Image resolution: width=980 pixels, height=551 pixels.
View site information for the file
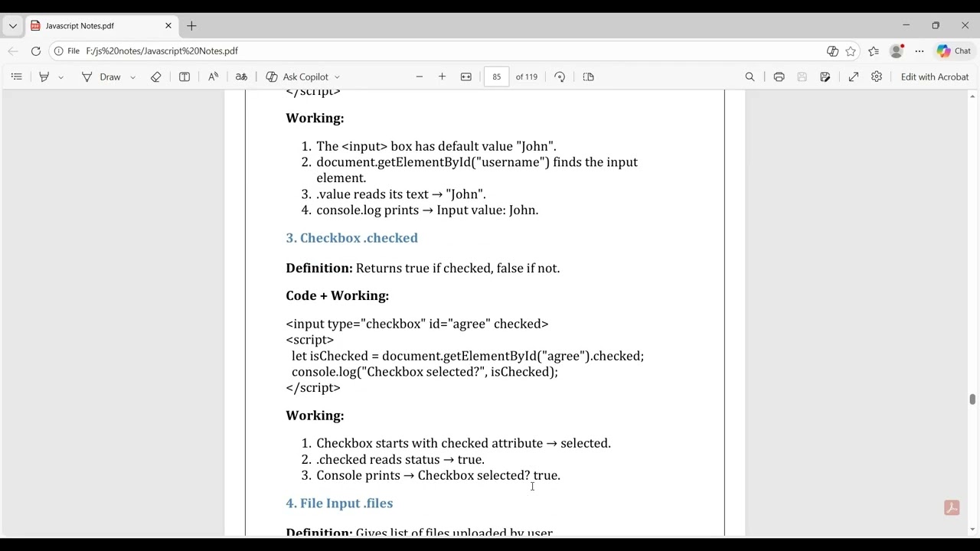tap(67, 51)
